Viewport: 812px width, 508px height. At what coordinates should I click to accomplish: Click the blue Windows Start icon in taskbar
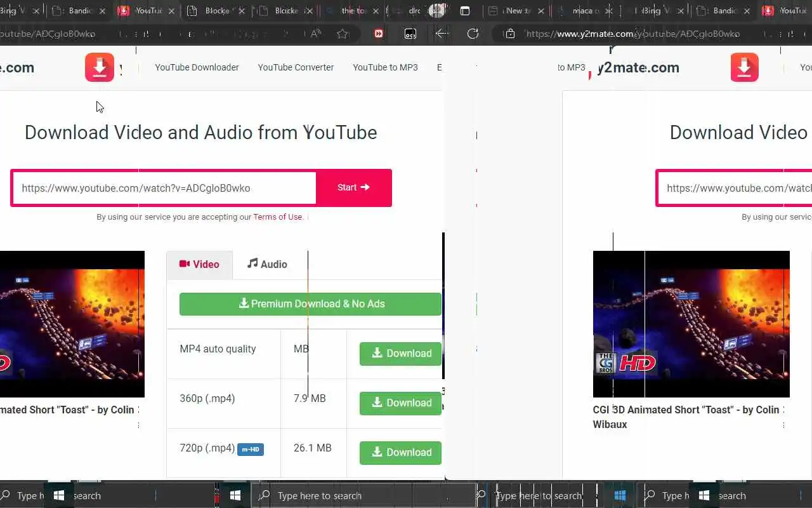pyautogui.click(x=620, y=495)
